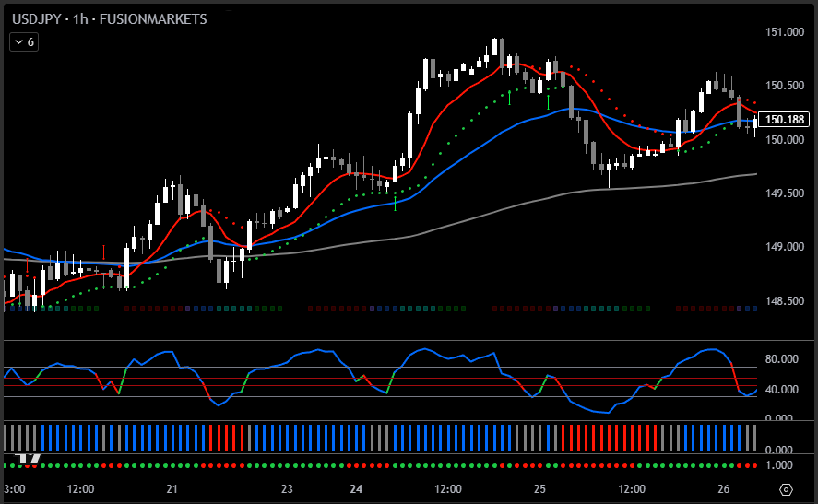
Task: Click the 1.000 scale label in the bottom pane
Action: 782,464
